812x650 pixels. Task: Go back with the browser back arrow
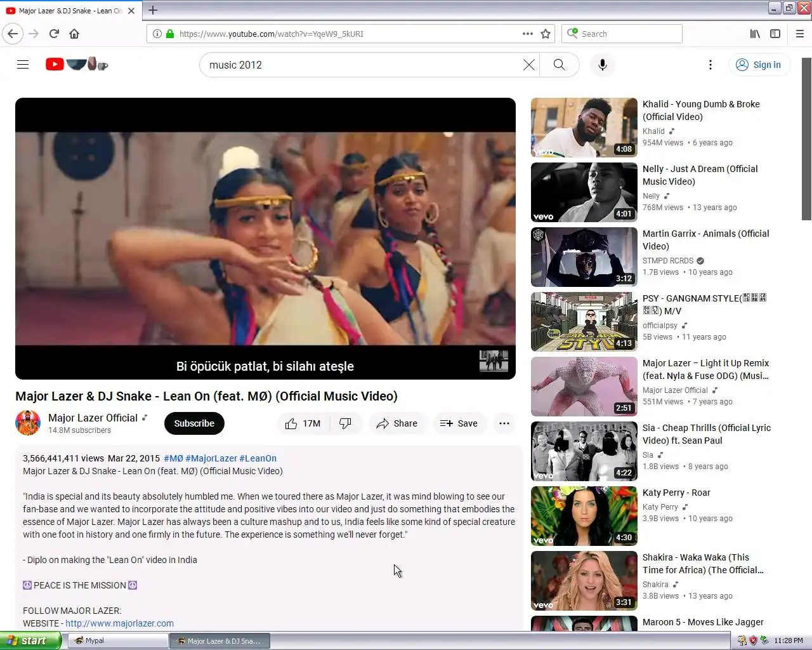click(13, 34)
